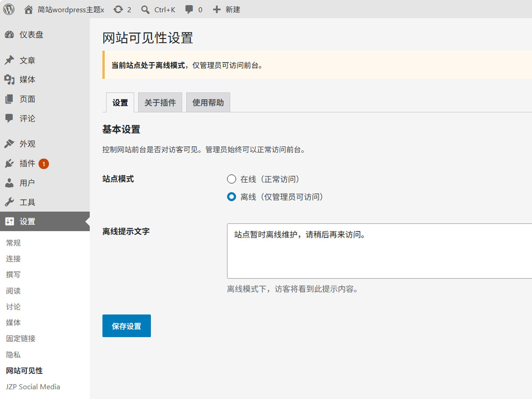Click the 保存设置 button
The image size is (532, 399).
click(126, 326)
